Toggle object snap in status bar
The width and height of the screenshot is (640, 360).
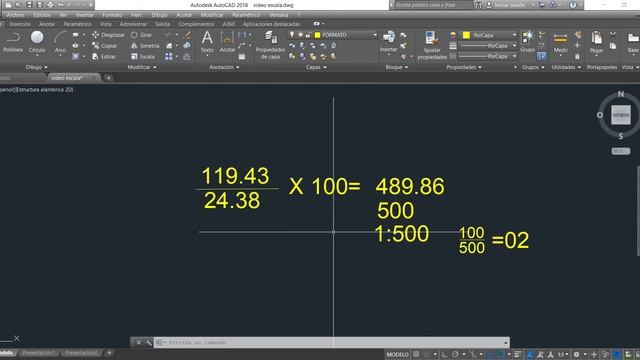pos(501,354)
